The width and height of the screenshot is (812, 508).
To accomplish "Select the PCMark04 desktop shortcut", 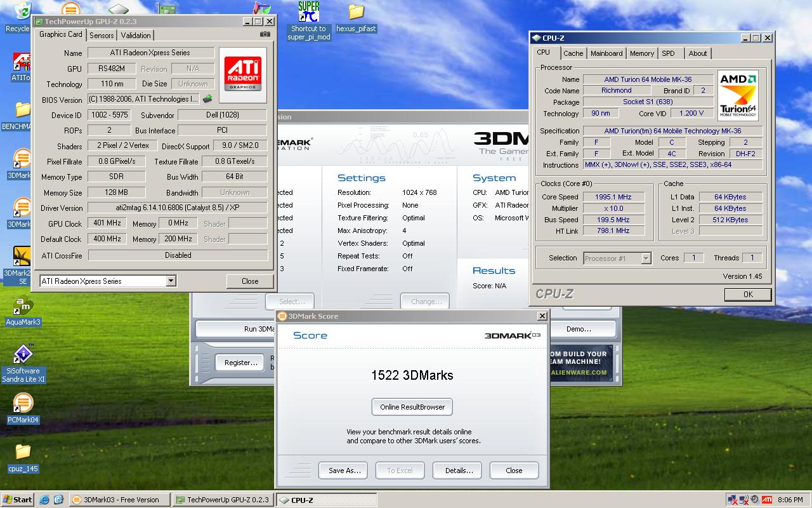I will (x=23, y=408).
